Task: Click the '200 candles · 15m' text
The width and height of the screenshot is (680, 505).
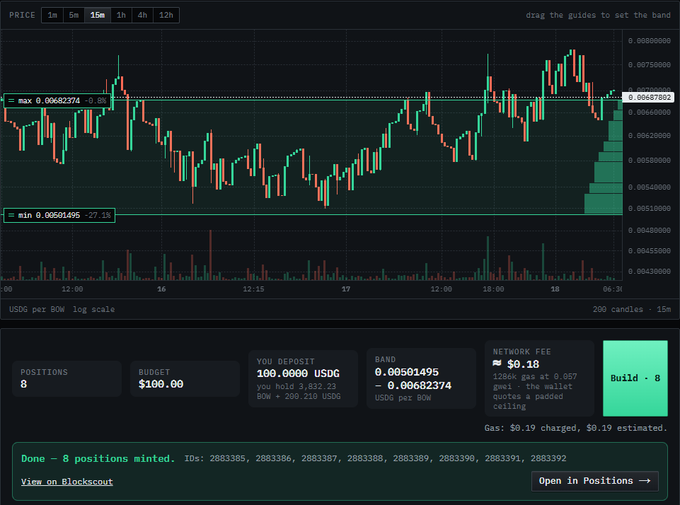Action: coord(631,309)
